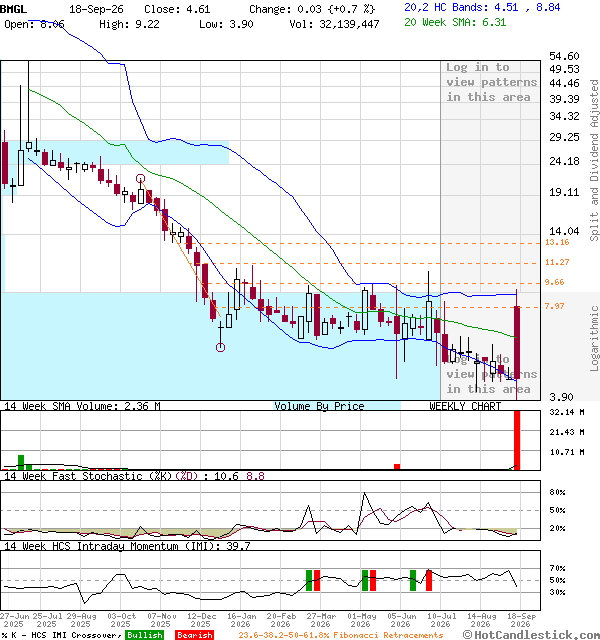This screenshot has width=600, height=640.
Task: Click the 13.16 Fibonacci retracement level label
Action: 557,242
